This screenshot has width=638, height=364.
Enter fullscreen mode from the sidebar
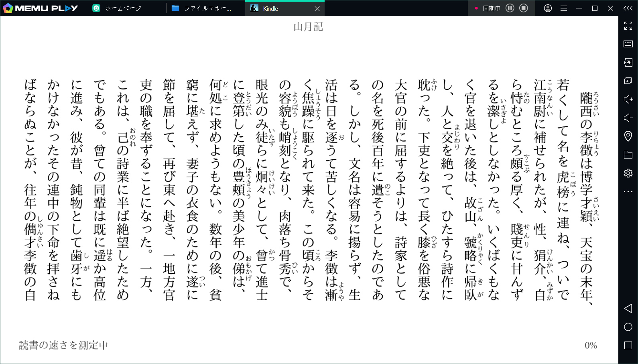(628, 26)
